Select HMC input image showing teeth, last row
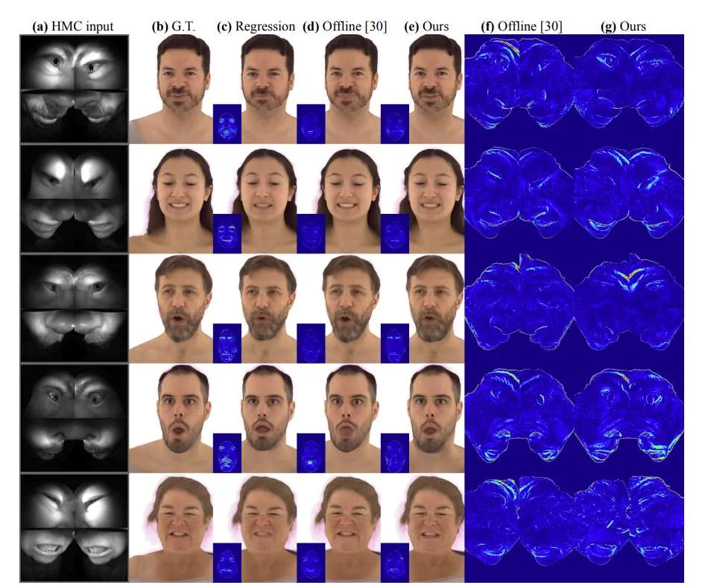This screenshot has height=588, width=705. [x=75, y=528]
